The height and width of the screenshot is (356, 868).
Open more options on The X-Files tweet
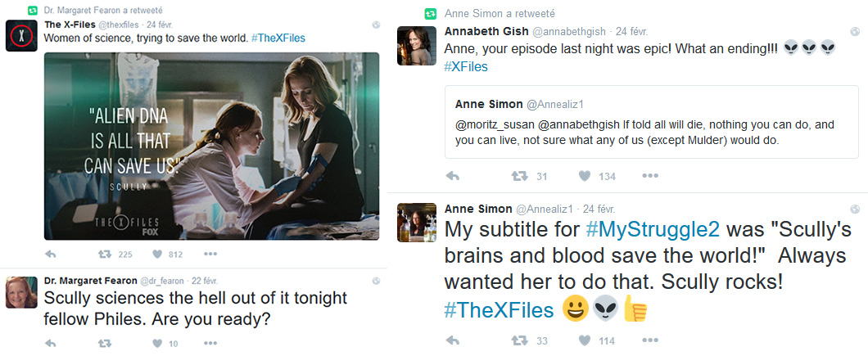pos(210,255)
